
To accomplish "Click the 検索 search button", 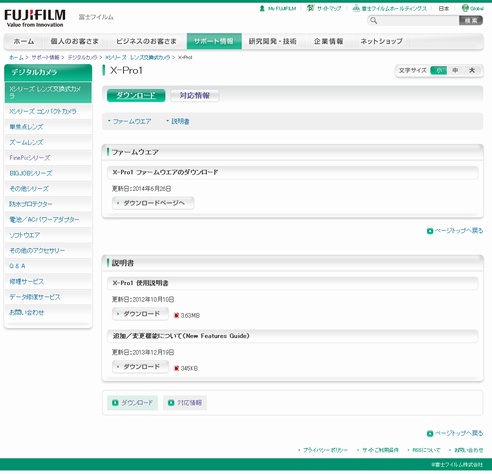I will click(x=471, y=21).
